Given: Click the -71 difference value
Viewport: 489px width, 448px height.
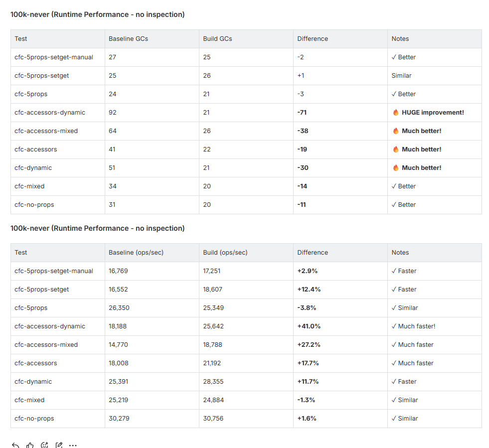Looking at the screenshot, I should click(x=302, y=113).
